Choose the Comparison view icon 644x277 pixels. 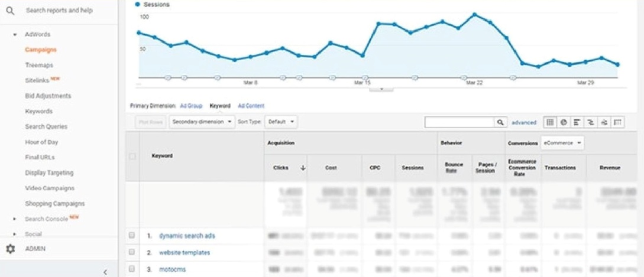pos(591,122)
